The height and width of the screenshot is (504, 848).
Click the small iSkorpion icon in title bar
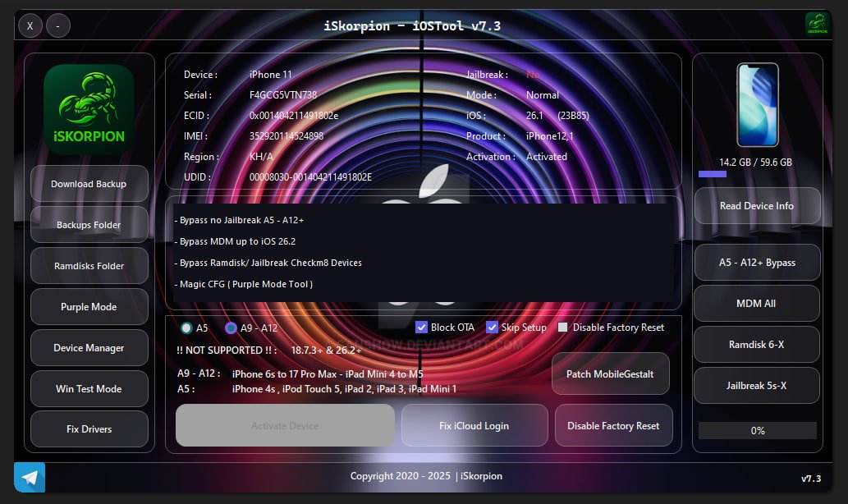point(817,24)
